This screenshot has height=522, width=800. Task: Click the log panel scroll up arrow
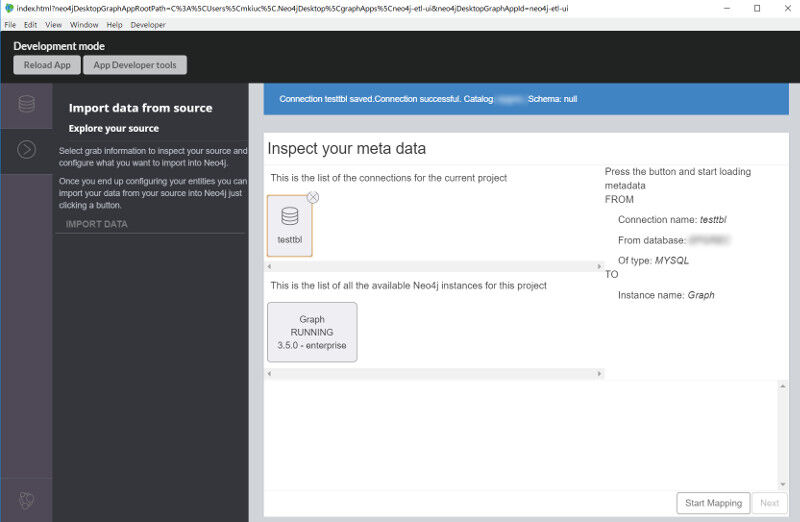783,386
